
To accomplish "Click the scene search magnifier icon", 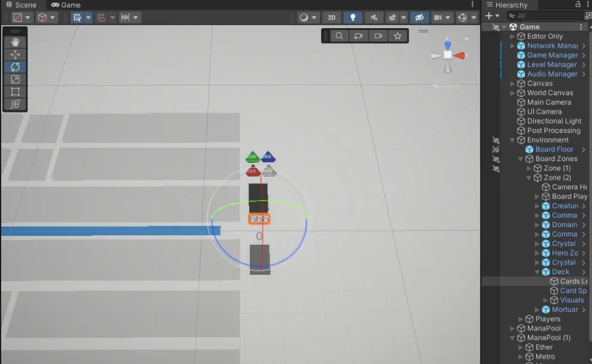I will click(x=339, y=36).
